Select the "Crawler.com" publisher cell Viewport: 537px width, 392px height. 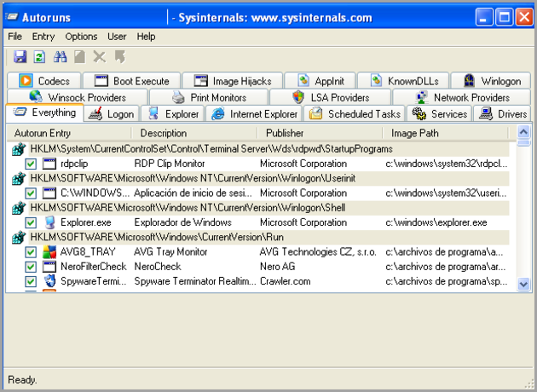click(286, 281)
